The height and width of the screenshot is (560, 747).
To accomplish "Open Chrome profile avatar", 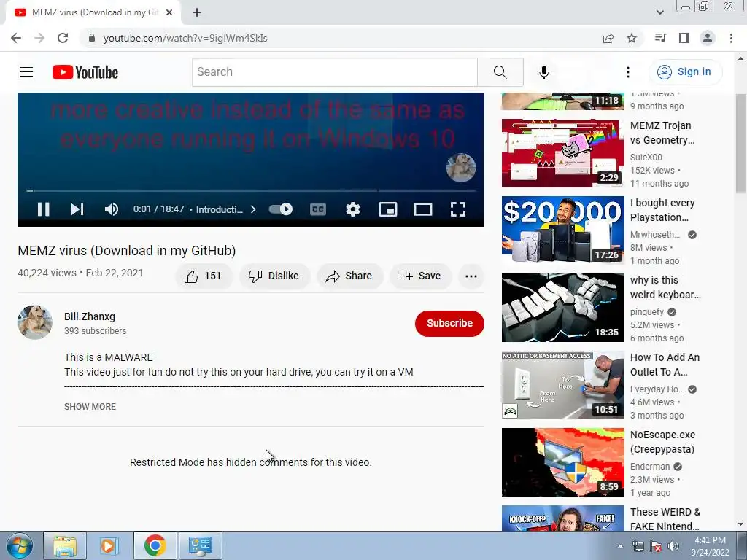I will tap(708, 38).
